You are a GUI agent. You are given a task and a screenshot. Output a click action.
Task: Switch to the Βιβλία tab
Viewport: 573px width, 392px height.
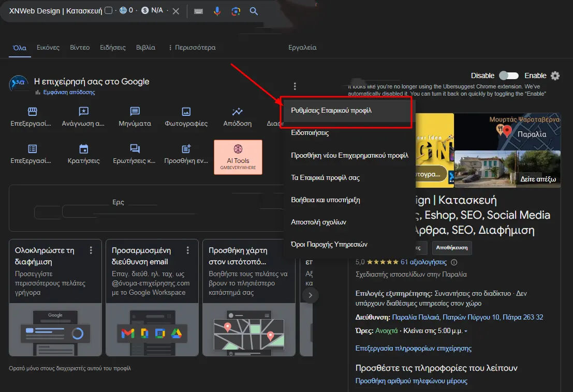click(x=145, y=48)
